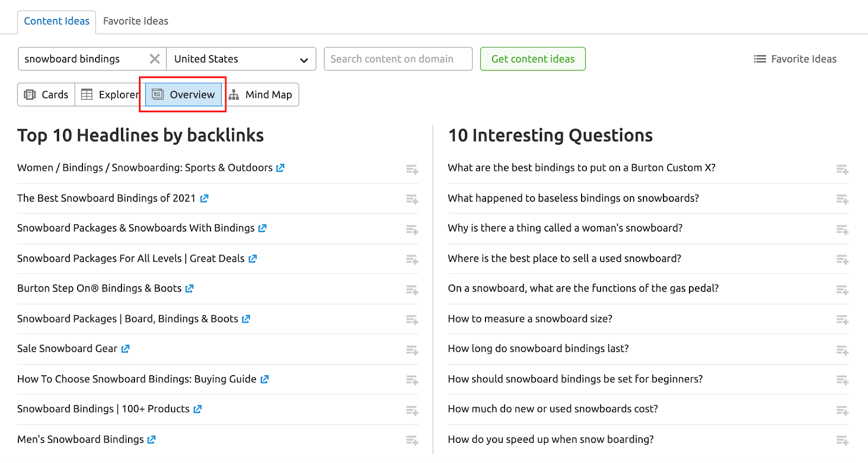Add Best Snowboard Bindings of 2021 to favorites

[x=412, y=200]
